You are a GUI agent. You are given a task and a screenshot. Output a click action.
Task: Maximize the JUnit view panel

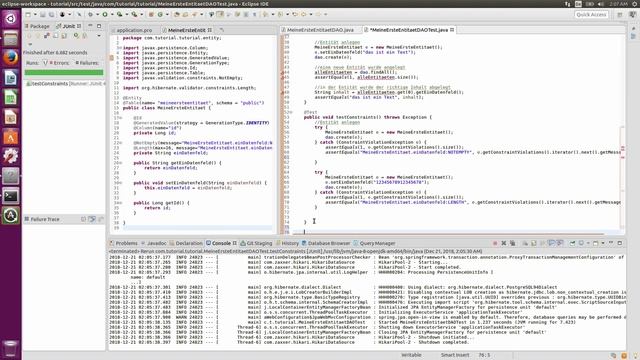(x=99, y=26)
